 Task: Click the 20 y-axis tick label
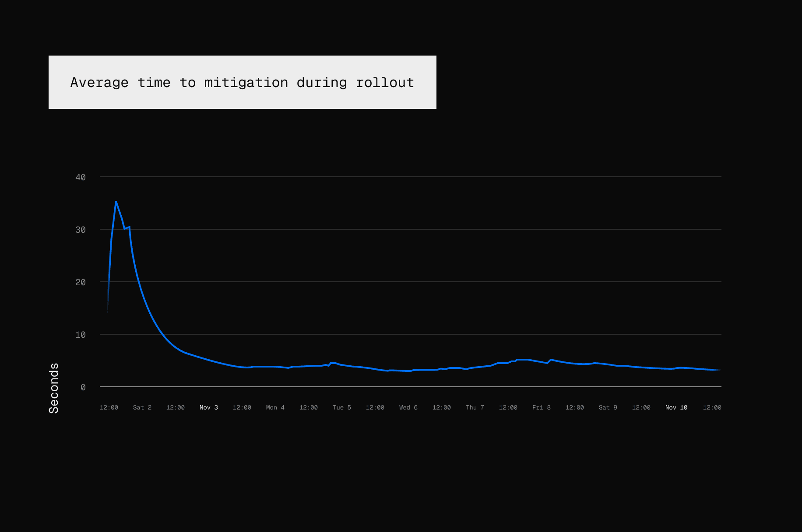81,282
